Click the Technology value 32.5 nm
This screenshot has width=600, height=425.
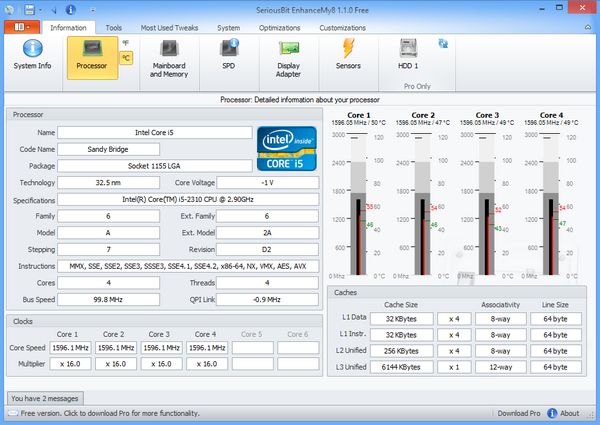click(108, 182)
